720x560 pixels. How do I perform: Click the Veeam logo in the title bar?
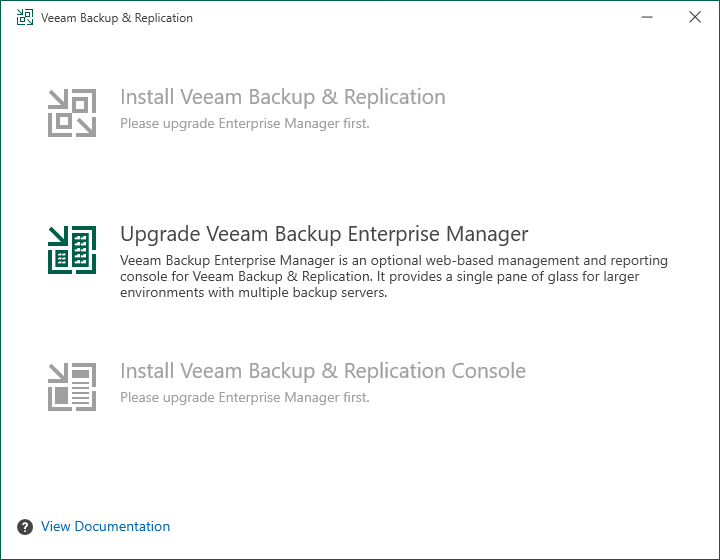coord(25,17)
